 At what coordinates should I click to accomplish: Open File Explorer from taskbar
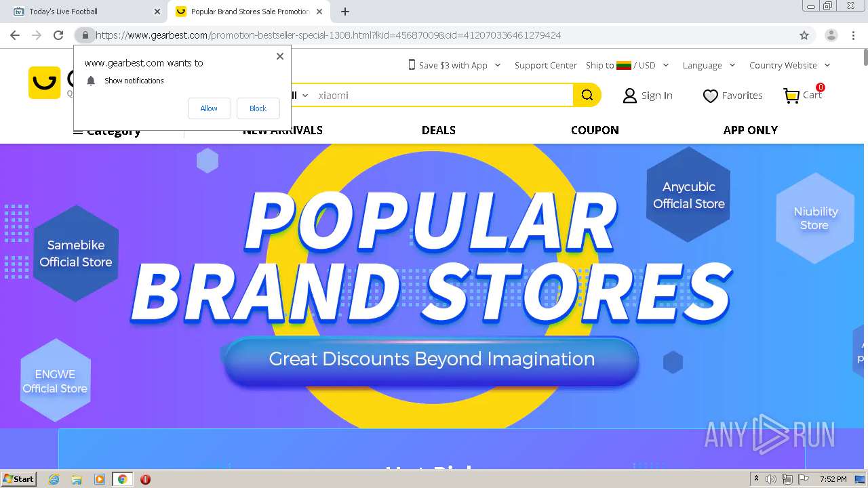coord(77,479)
